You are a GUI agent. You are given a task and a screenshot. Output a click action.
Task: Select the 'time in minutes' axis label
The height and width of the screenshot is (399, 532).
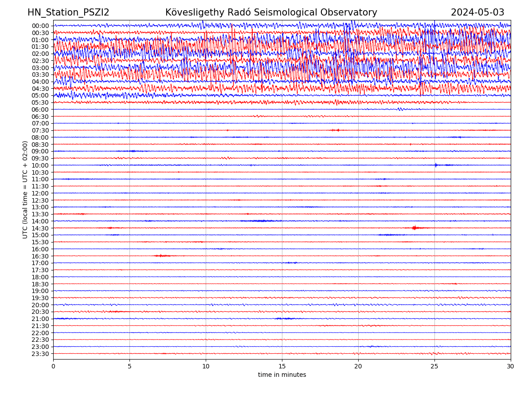point(282,375)
